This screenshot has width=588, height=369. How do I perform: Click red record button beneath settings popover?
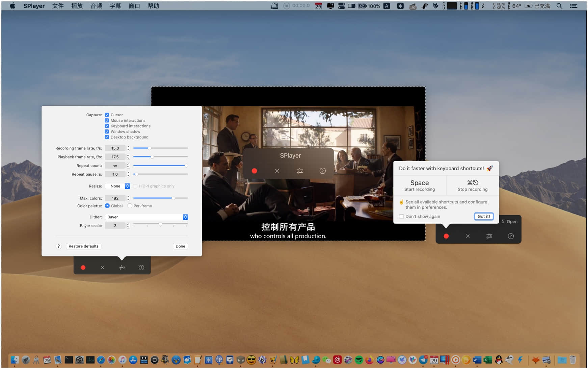[x=83, y=268]
